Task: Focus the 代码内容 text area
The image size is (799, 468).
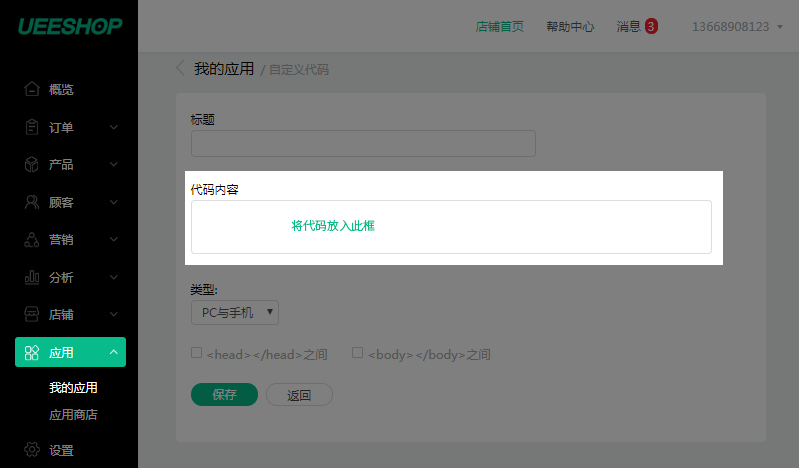Action: [x=451, y=227]
